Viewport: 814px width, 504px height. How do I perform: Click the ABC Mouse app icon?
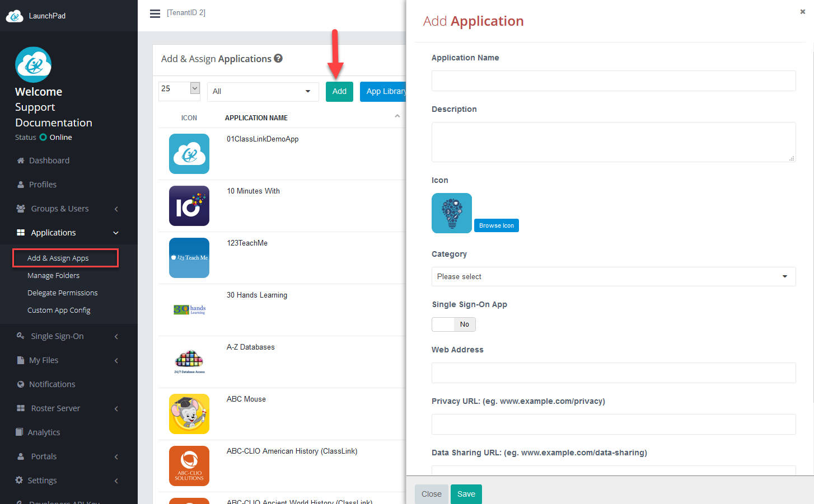189,414
